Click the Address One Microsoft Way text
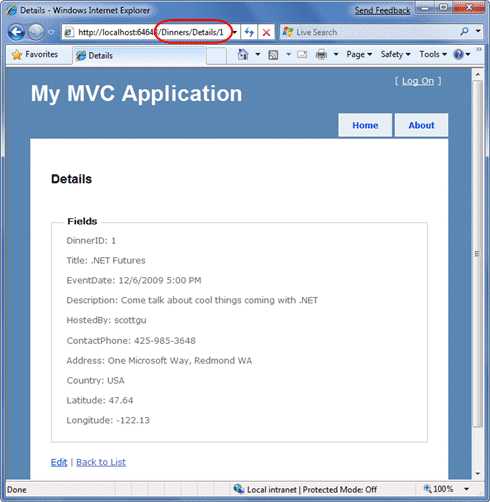The height and width of the screenshot is (502, 490). point(159,360)
